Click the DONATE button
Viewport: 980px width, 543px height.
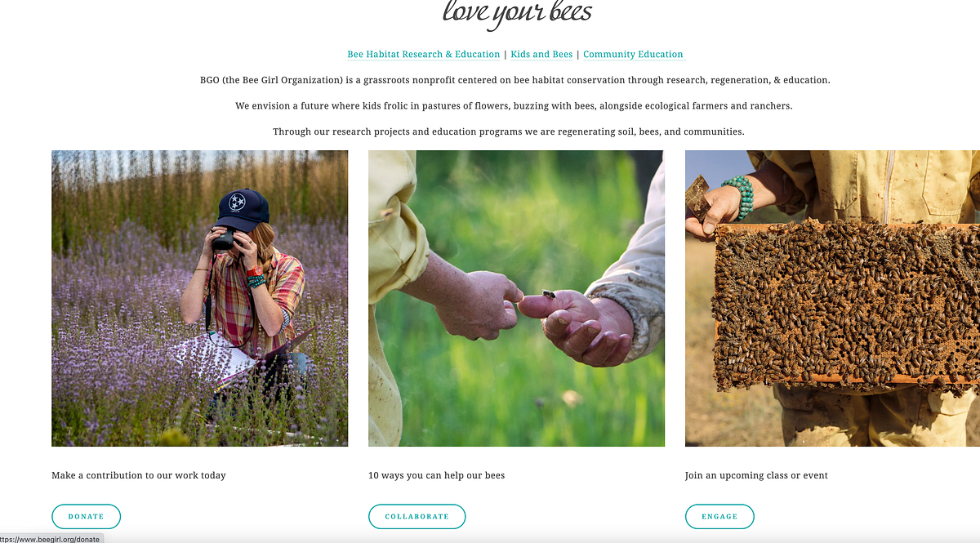(86, 516)
